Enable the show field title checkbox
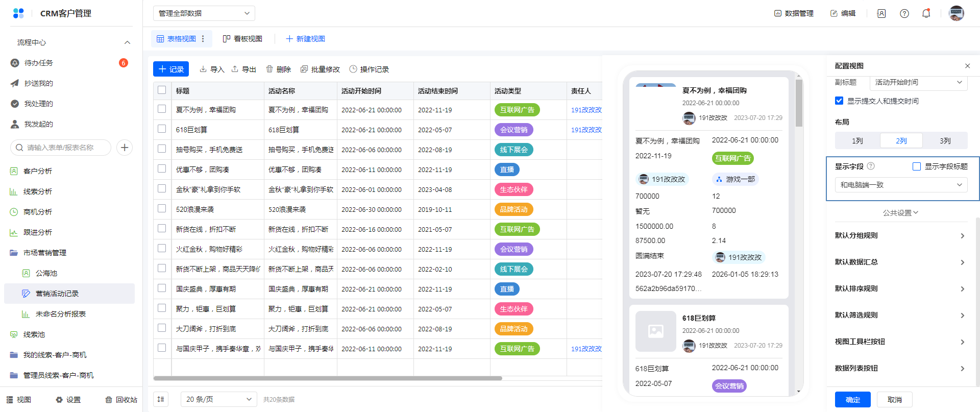 [x=917, y=166]
